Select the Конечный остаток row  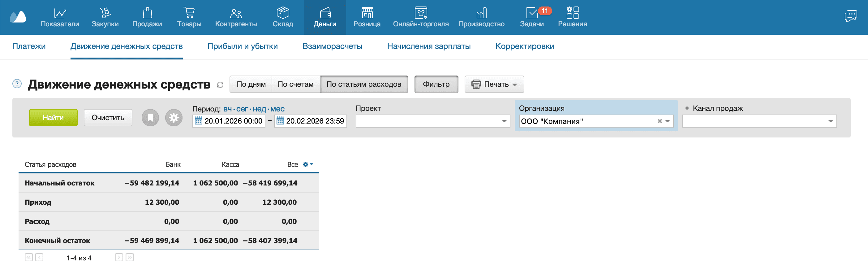coord(169,241)
